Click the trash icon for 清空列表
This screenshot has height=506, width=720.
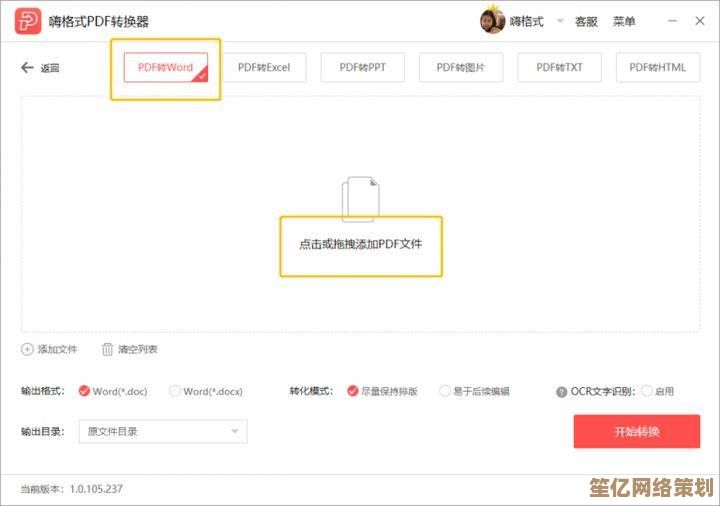coord(107,349)
